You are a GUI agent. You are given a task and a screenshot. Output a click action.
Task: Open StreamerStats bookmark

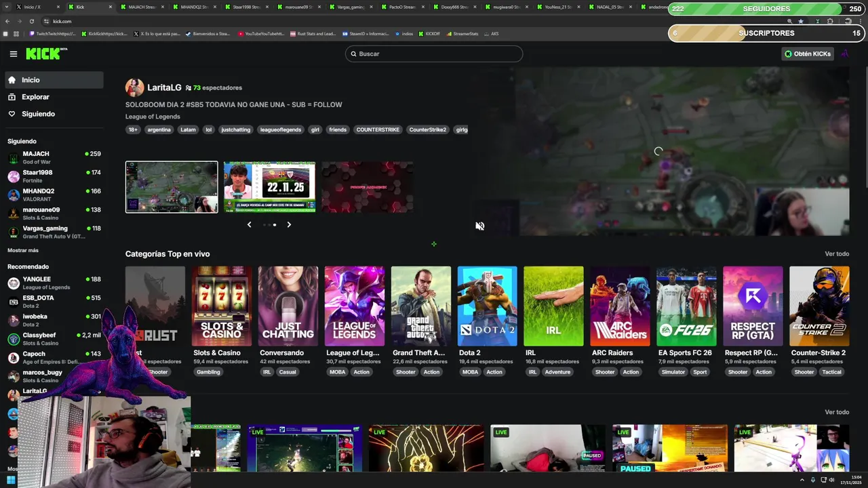point(462,33)
